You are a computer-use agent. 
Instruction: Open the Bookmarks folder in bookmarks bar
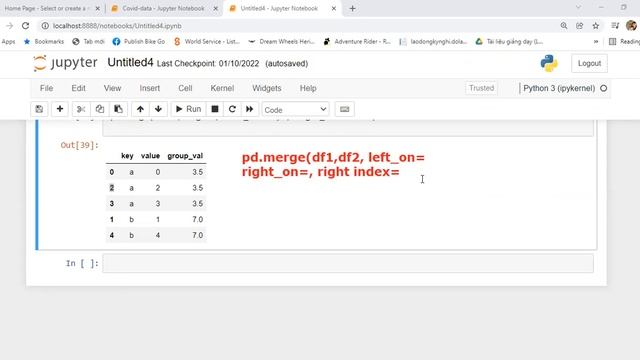click(44, 42)
